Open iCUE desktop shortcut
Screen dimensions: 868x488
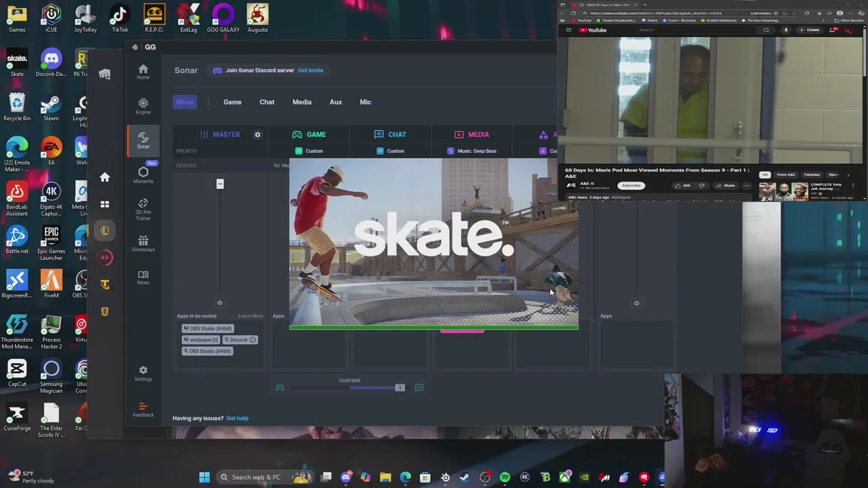click(x=51, y=19)
